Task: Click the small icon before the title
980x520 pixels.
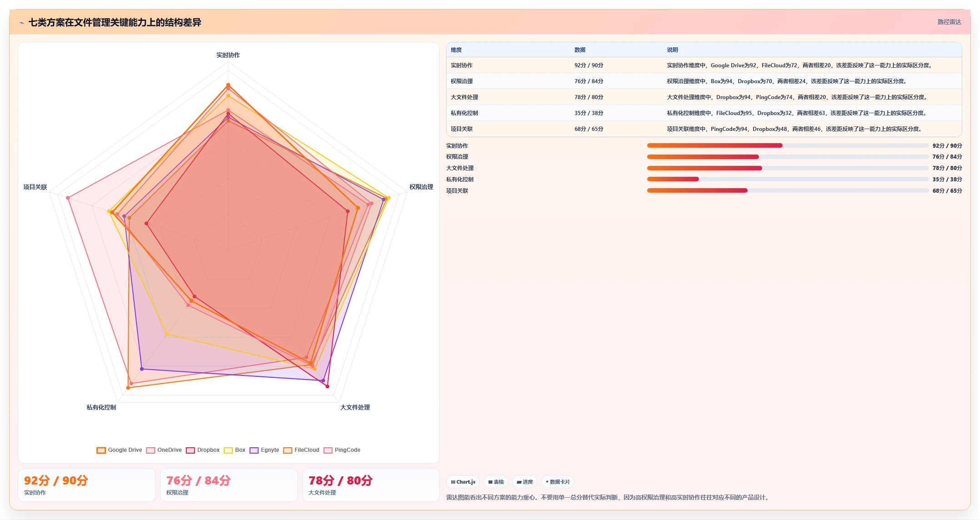Action: pos(21,22)
